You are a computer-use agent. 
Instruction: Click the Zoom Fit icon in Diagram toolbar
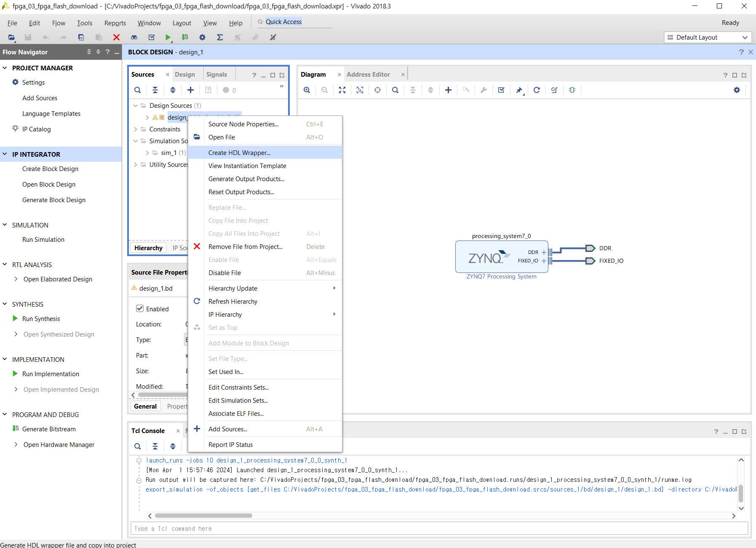click(342, 90)
